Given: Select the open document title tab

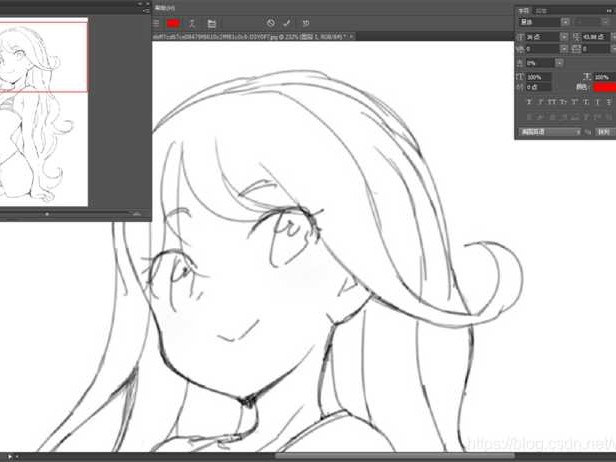Looking at the screenshot, I should click(250, 36).
